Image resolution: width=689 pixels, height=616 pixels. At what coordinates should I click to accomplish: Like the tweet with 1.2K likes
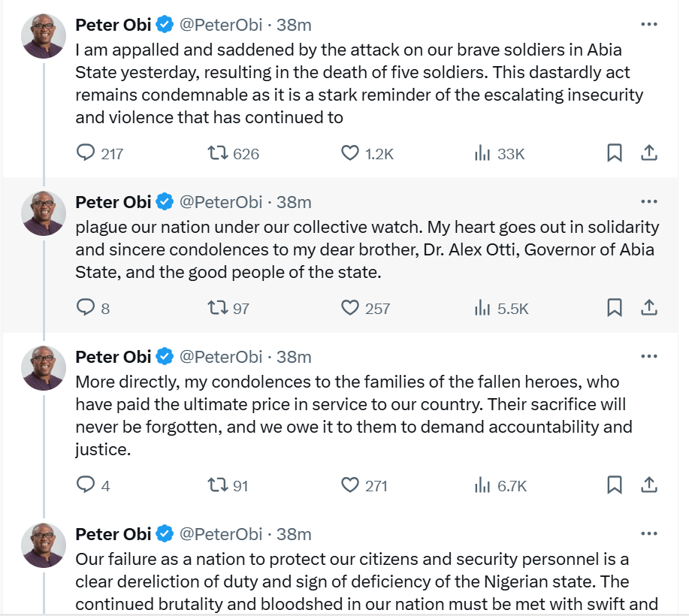(x=350, y=153)
